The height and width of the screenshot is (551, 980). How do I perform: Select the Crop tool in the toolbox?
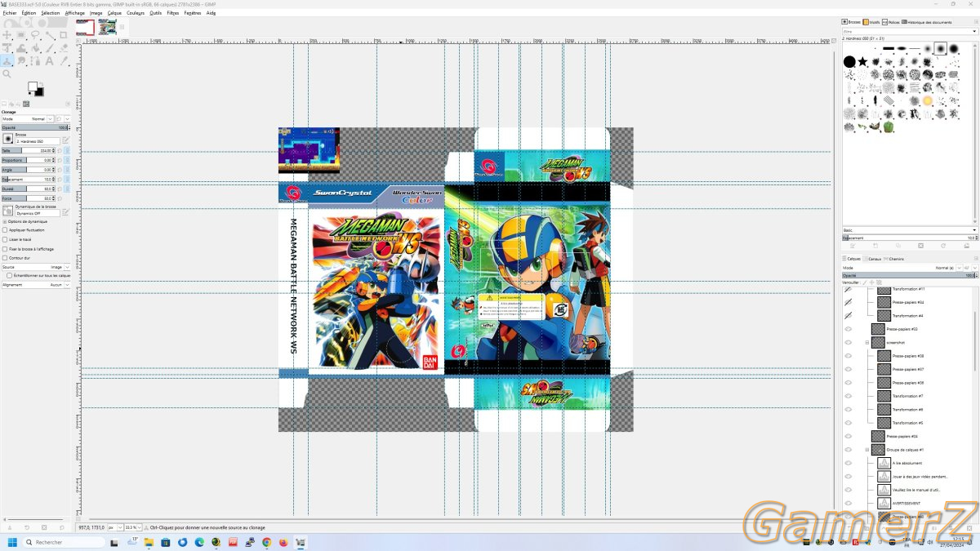(x=64, y=35)
